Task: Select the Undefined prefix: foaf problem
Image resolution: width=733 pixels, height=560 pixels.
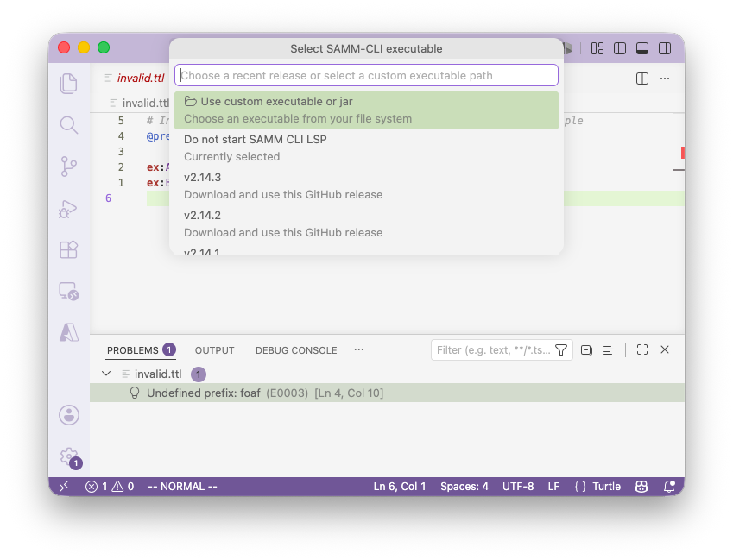Action: point(387,393)
